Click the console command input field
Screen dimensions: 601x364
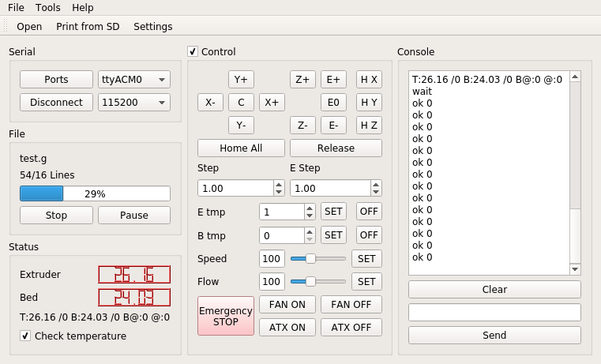[x=494, y=312]
